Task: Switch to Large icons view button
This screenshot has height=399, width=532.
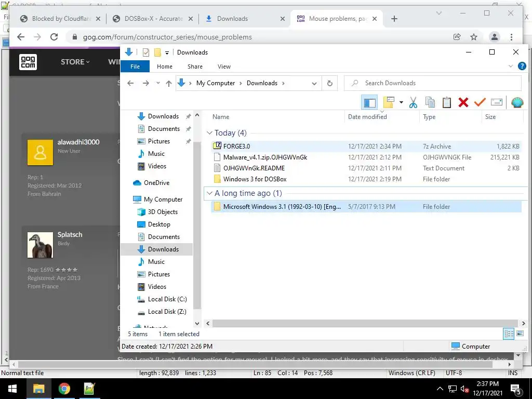Action: tap(520, 334)
